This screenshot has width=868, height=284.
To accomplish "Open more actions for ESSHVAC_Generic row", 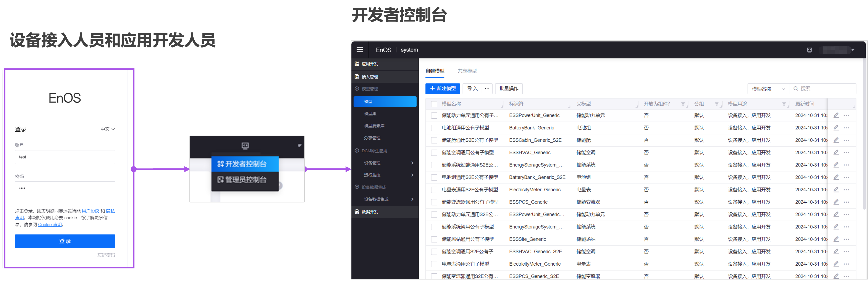I will pos(846,153).
